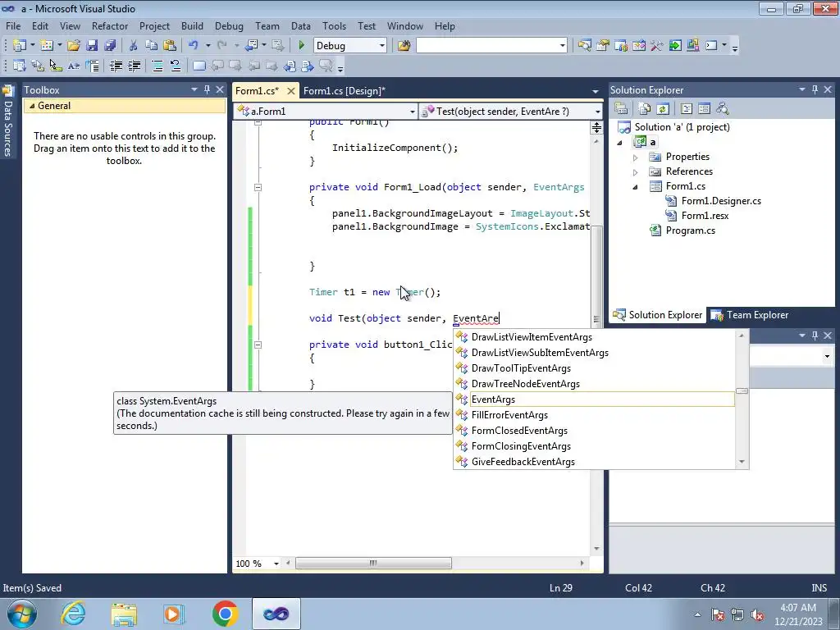The image size is (840, 630).
Task: Click Properties icon in Solution Explorer toolbar
Action: coord(621,109)
